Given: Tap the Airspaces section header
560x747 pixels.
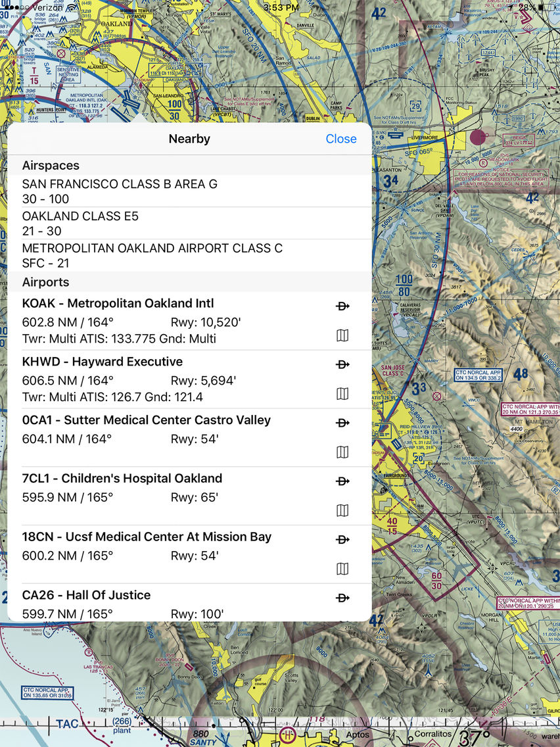Looking at the screenshot, I should click(50, 165).
